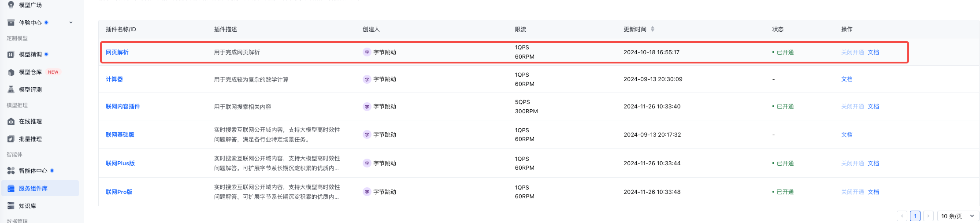Expand the 体验中心 chevron
Viewport: 980px width, 223px height.
pos(71,22)
